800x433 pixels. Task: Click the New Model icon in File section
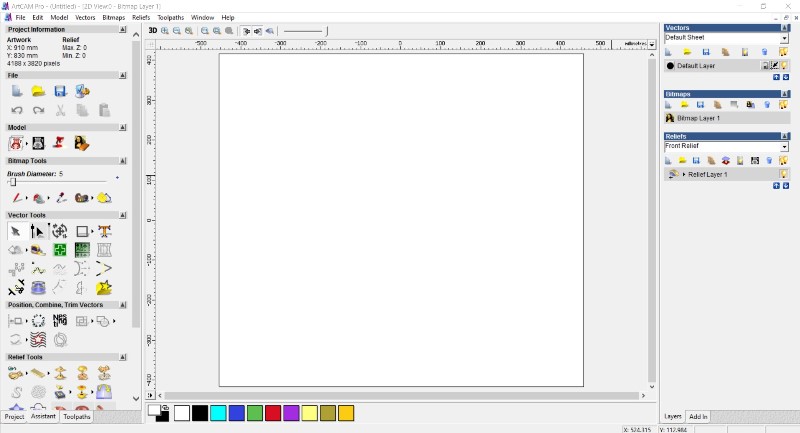[17, 91]
